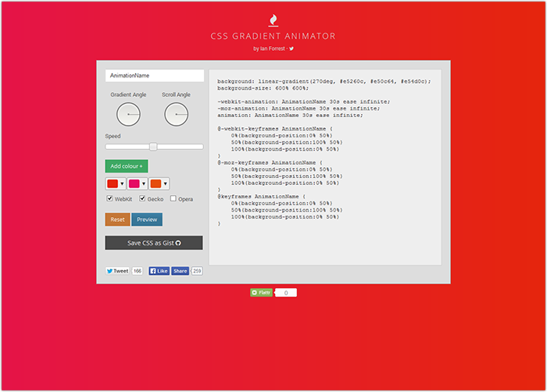Viewport: 547px width, 392px height.
Task: Enable the Opera checkbox
Action: (x=173, y=198)
